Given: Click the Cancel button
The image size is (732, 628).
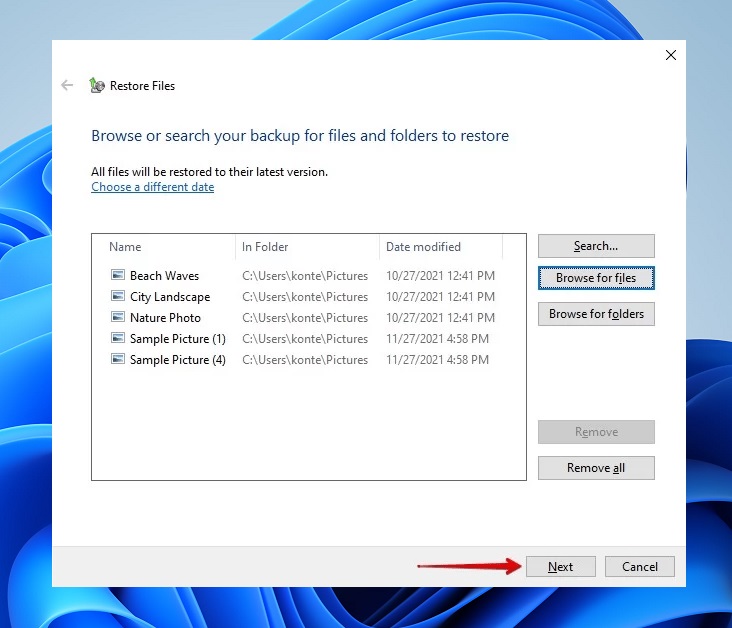Looking at the screenshot, I should (640, 566).
